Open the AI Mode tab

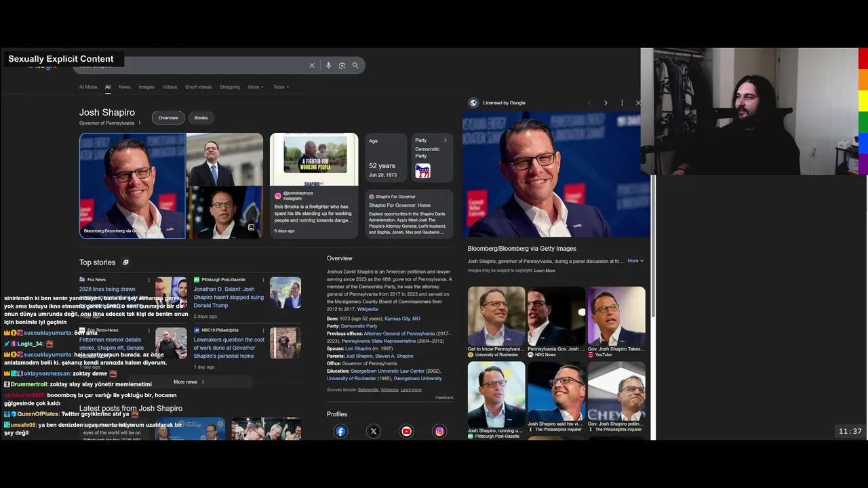[88, 87]
